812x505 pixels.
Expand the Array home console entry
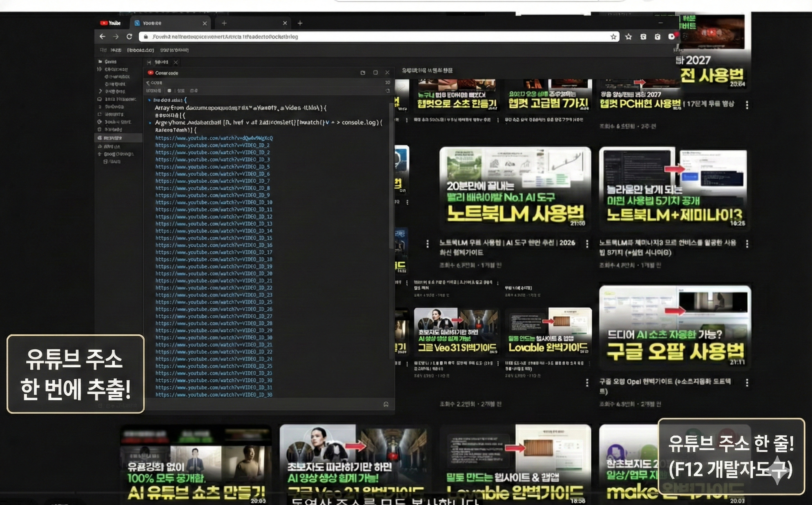[150, 123]
